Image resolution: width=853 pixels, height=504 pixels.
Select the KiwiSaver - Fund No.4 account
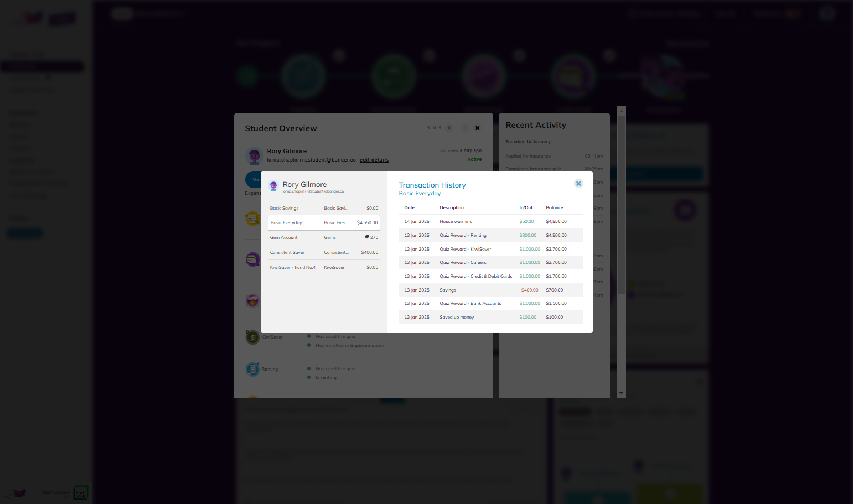(x=324, y=267)
